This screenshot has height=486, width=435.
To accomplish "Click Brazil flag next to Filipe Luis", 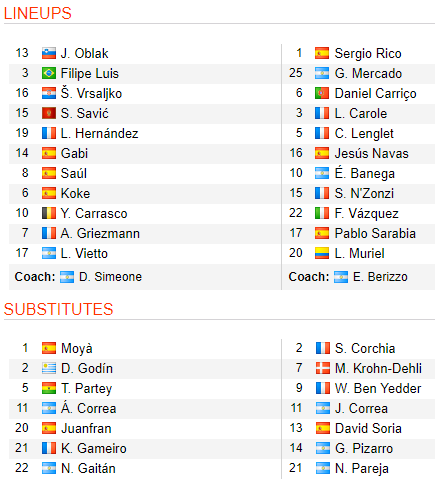I will pyautogui.click(x=49, y=73).
